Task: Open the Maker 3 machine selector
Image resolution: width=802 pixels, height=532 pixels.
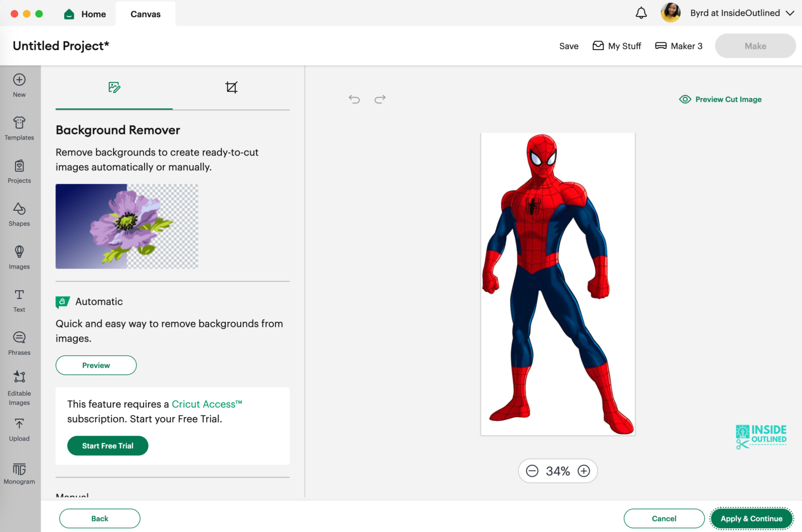Action: [678, 46]
